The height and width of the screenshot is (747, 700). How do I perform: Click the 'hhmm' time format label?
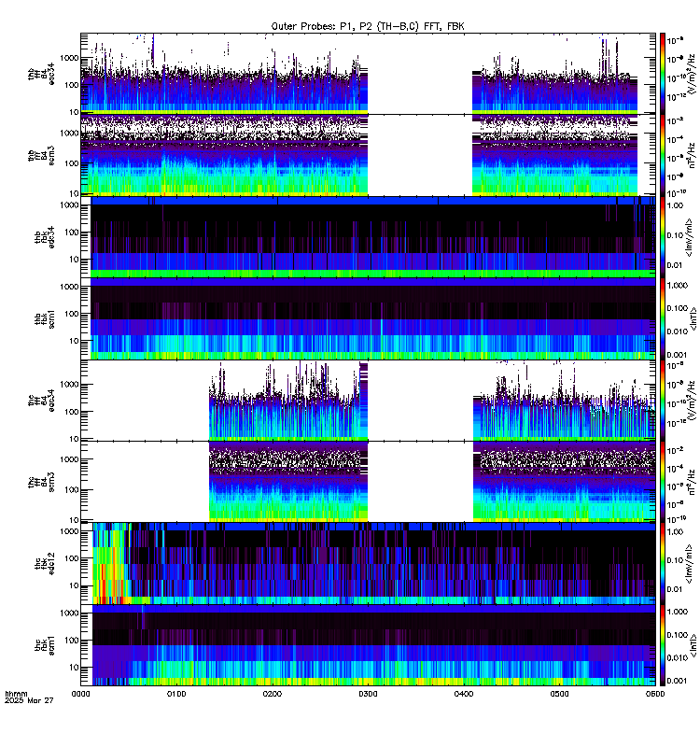[x=16, y=694]
